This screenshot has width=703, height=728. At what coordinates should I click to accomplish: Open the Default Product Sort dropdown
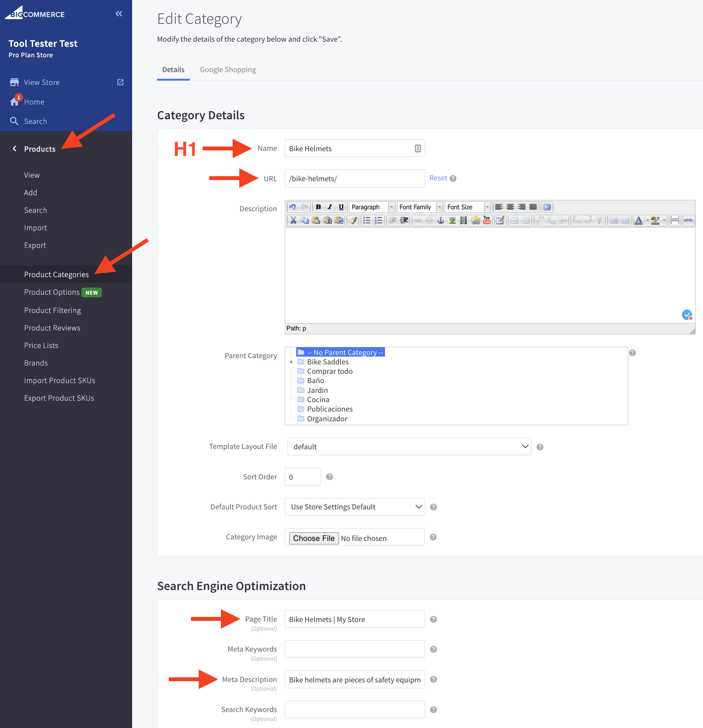tap(355, 507)
